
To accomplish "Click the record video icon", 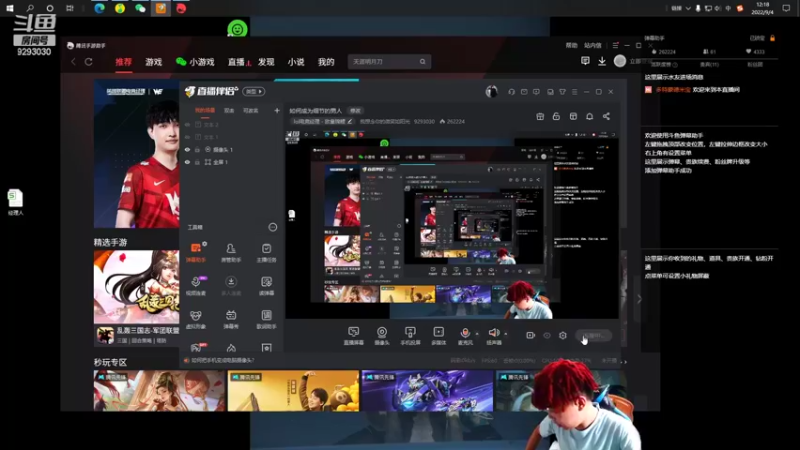I will [531, 335].
